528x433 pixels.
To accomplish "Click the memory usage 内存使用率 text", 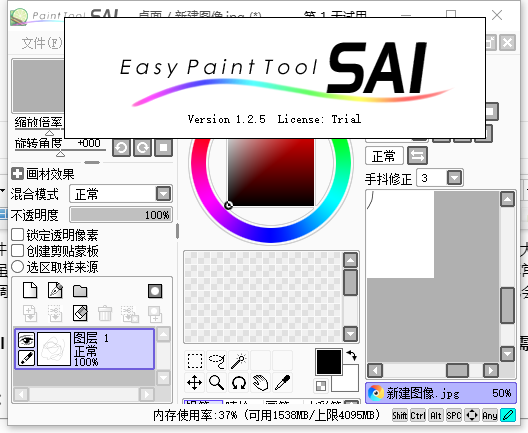I will click(266, 415).
